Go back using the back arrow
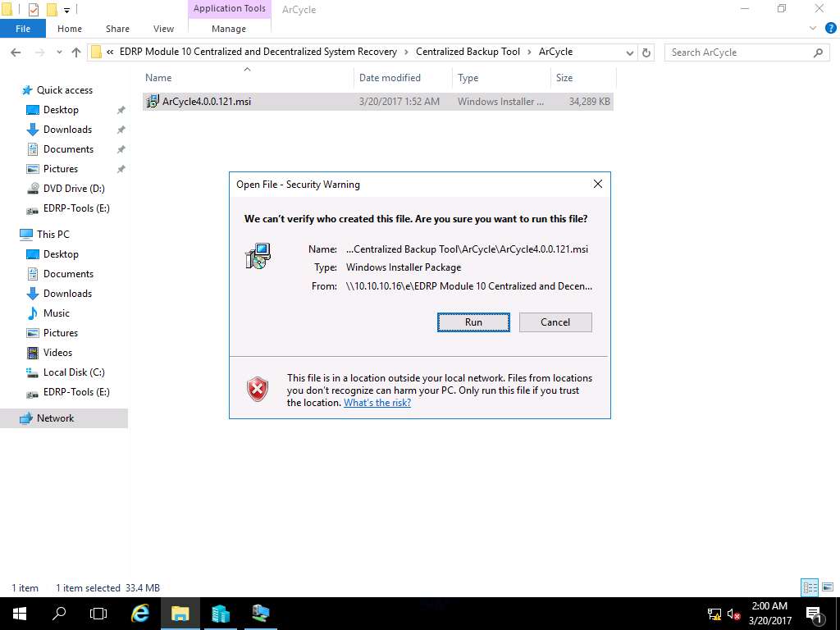 point(16,52)
